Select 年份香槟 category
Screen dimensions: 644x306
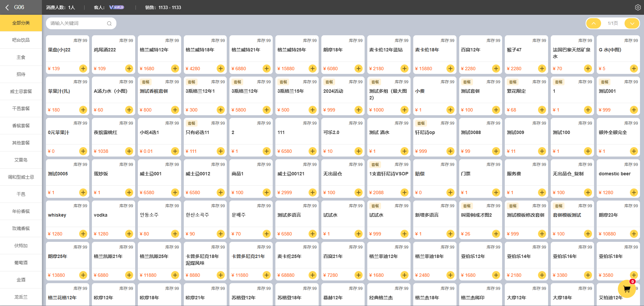click(x=21, y=211)
